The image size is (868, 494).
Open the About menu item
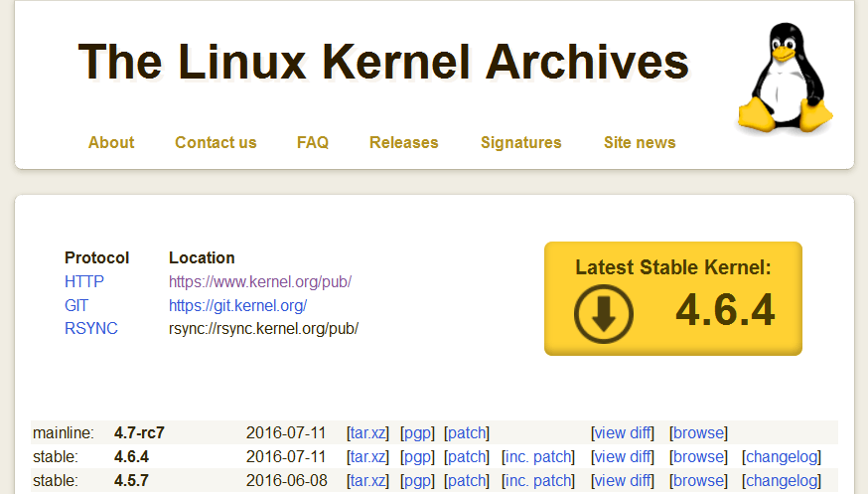(111, 142)
